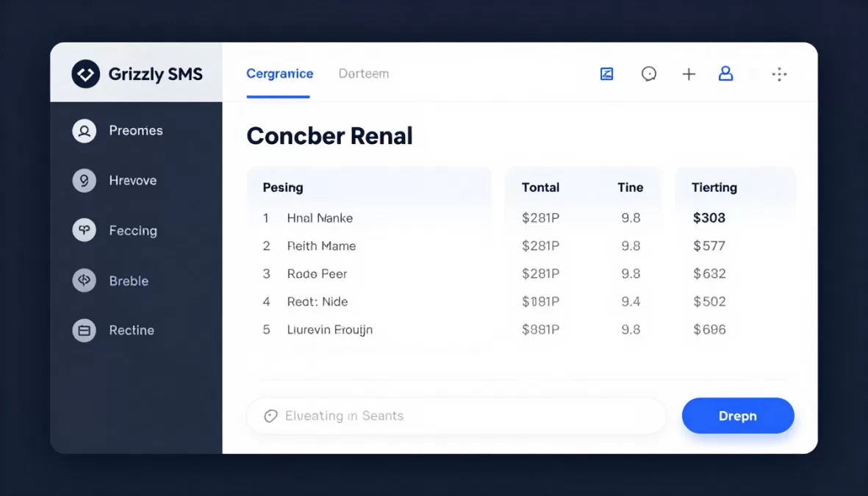Image resolution: width=868 pixels, height=496 pixels.
Task: Open the Rectine sidebar item
Action: pyautogui.click(x=113, y=331)
